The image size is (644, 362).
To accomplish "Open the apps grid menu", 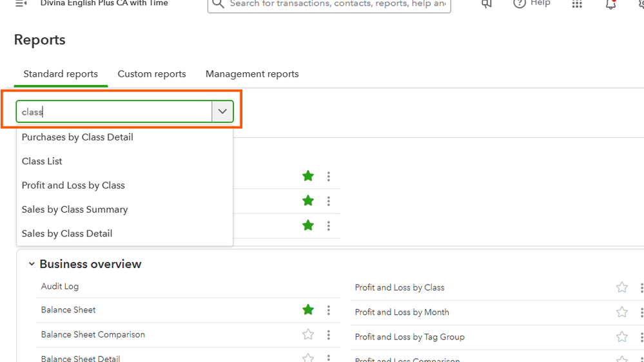I will point(577,4).
